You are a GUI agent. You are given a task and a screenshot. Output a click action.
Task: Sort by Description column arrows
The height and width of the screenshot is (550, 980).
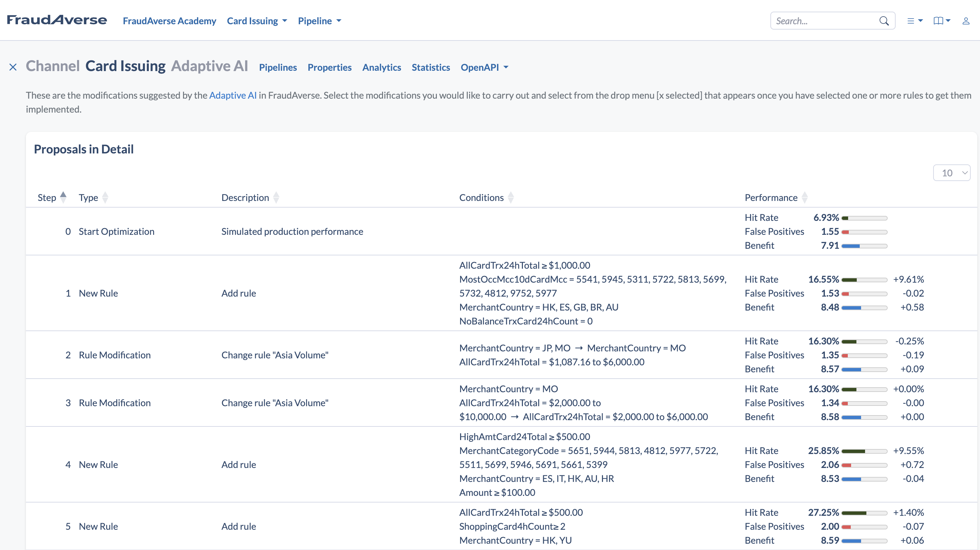(276, 197)
